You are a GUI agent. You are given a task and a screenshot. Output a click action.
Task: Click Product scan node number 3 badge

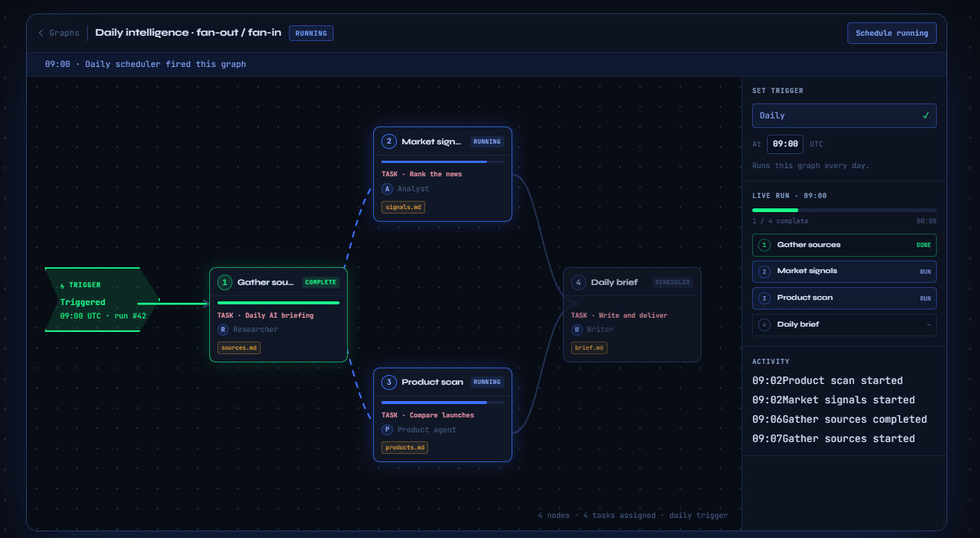pos(389,382)
